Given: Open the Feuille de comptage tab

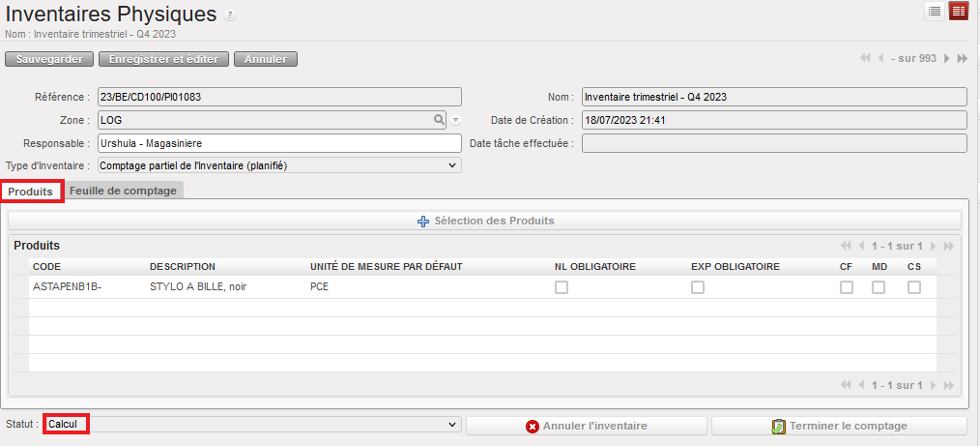Looking at the screenshot, I should [123, 192].
